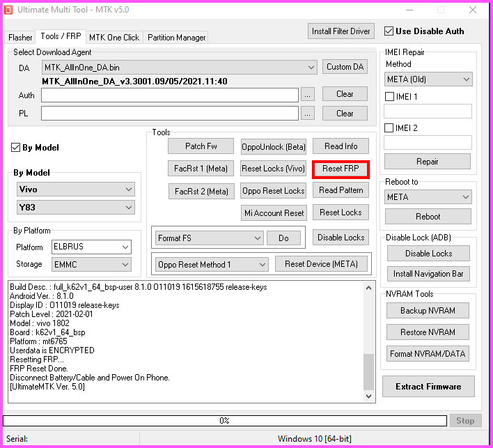Open the DA download agent dropdown

coord(180,68)
